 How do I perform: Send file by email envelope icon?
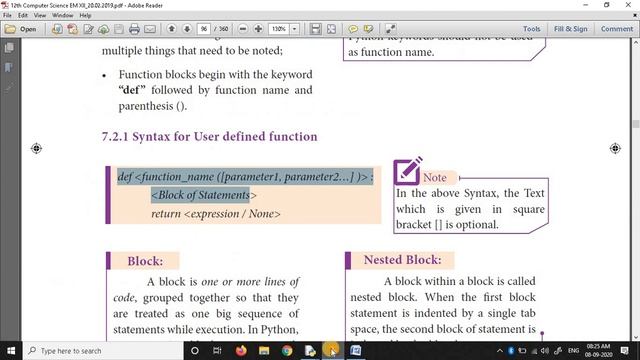coord(150,29)
